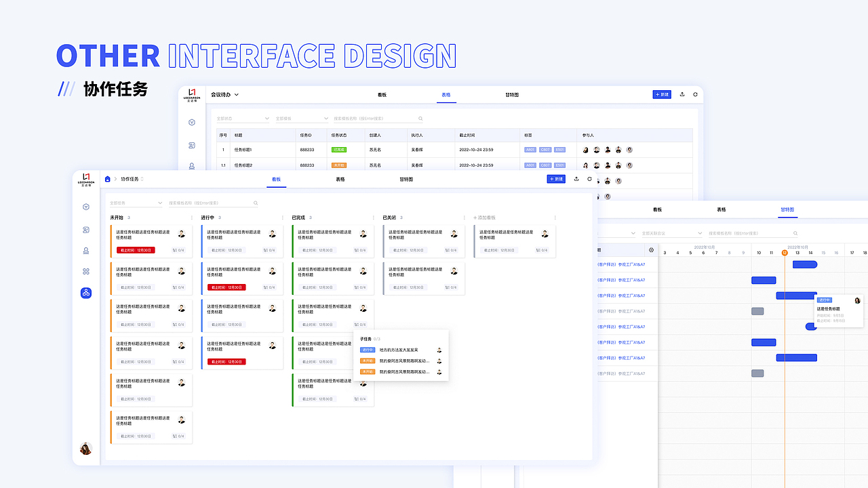
Task: Open more menu of 添加看板 column
Action: (555, 218)
